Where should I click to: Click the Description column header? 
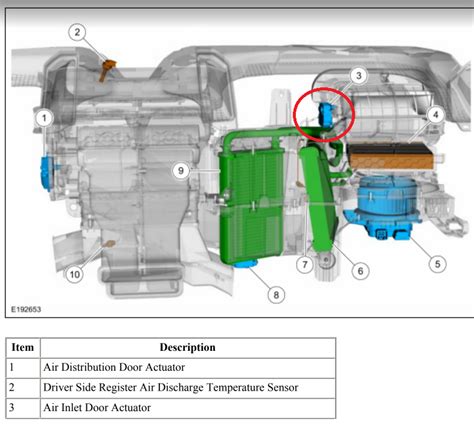pyautogui.click(x=188, y=348)
